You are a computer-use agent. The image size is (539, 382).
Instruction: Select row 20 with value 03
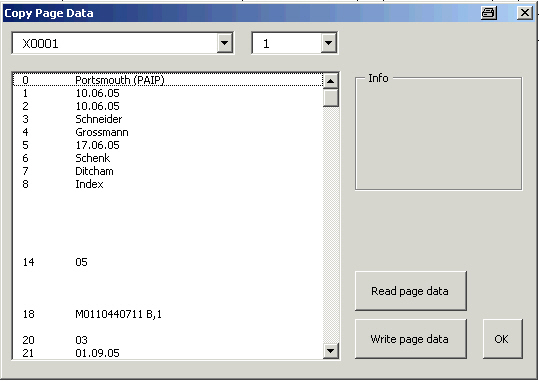click(168, 340)
